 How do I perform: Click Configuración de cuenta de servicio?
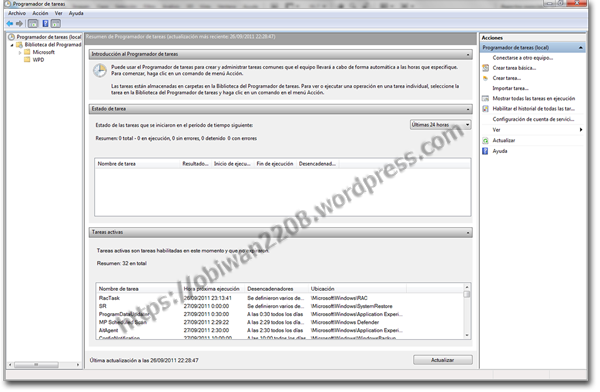(533, 119)
